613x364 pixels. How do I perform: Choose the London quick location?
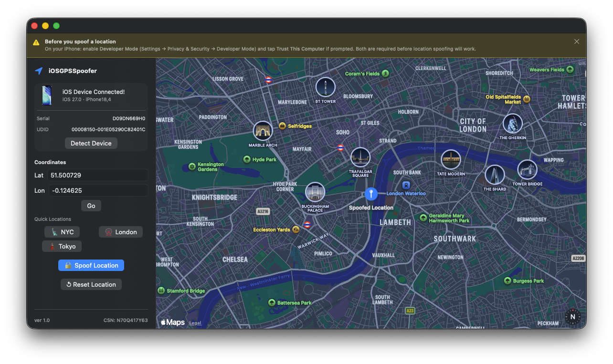click(121, 232)
